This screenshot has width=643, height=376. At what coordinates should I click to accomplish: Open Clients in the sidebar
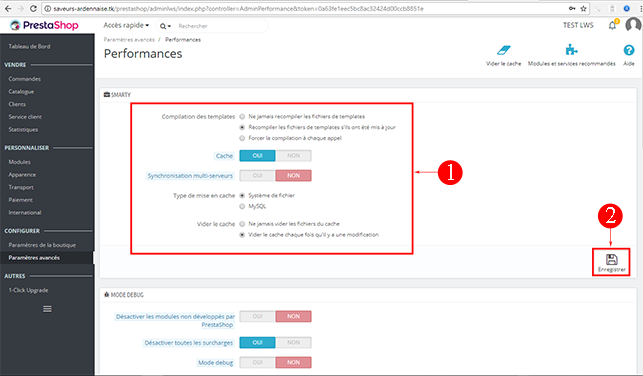pyautogui.click(x=17, y=104)
